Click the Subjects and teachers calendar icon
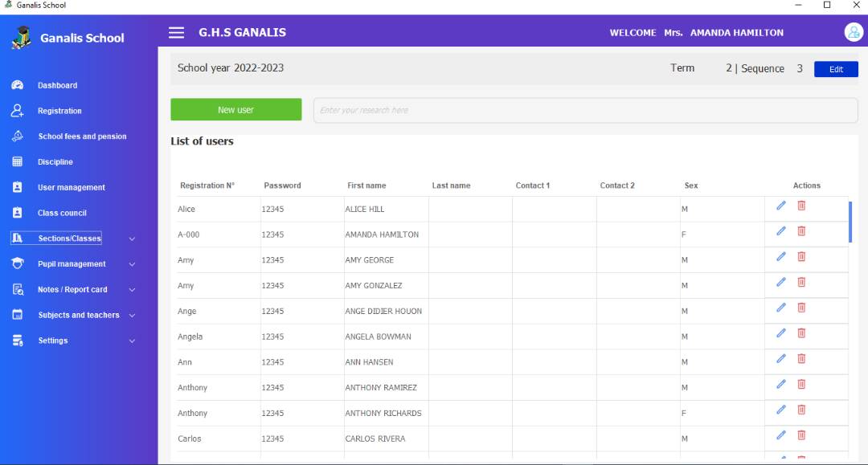The height and width of the screenshot is (465, 868). coord(17,315)
